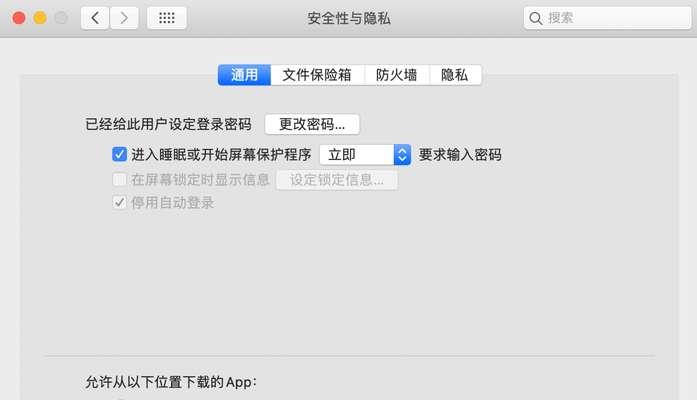Check the 在屏幕锁定时显示信息 checkbox
Image resolution: width=697 pixels, height=400 pixels.
point(119,180)
